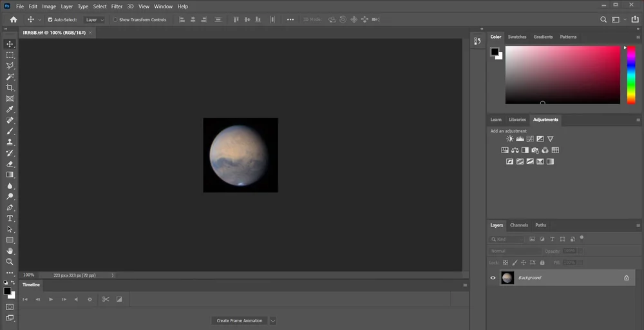The height and width of the screenshot is (330, 644).
Task: Switch to the Channels tab
Action: click(x=518, y=225)
